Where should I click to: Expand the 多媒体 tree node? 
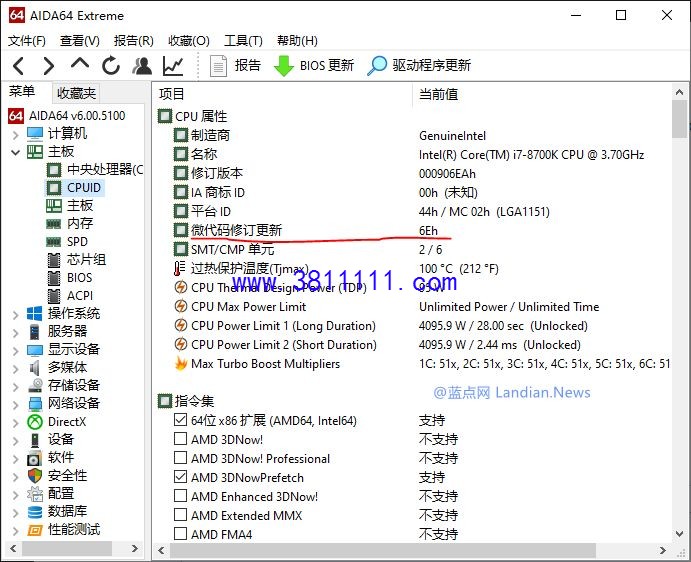pyautogui.click(x=15, y=369)
